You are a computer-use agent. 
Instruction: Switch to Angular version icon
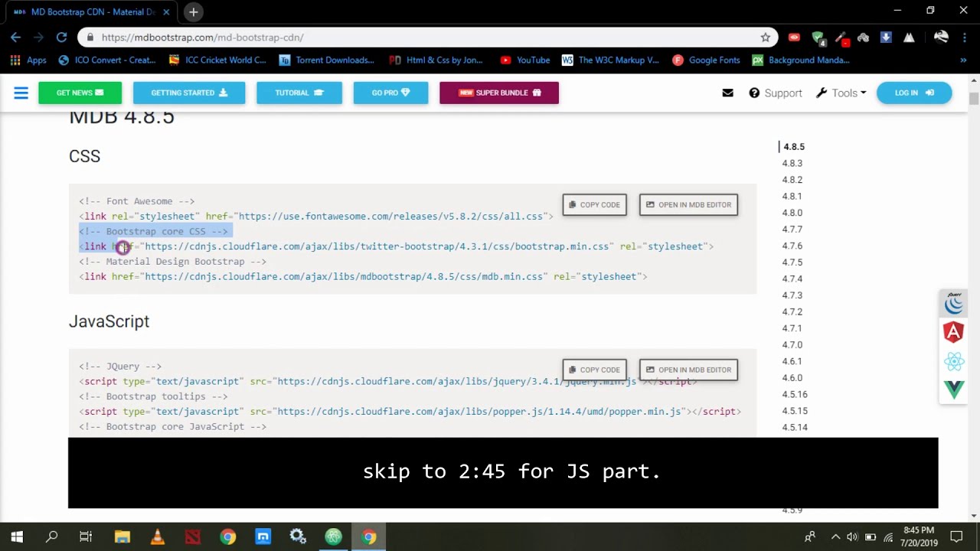[x=954, y=332]
